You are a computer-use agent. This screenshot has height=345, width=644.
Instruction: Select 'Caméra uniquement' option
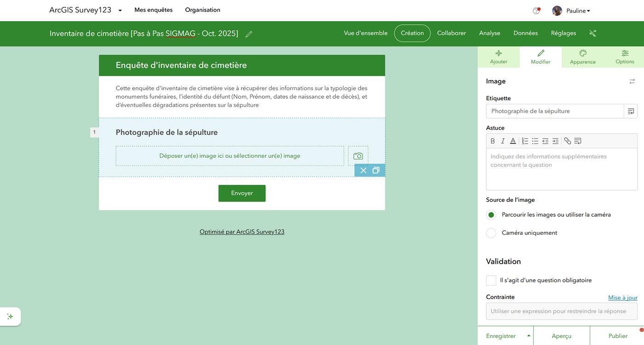click(491, 233)
